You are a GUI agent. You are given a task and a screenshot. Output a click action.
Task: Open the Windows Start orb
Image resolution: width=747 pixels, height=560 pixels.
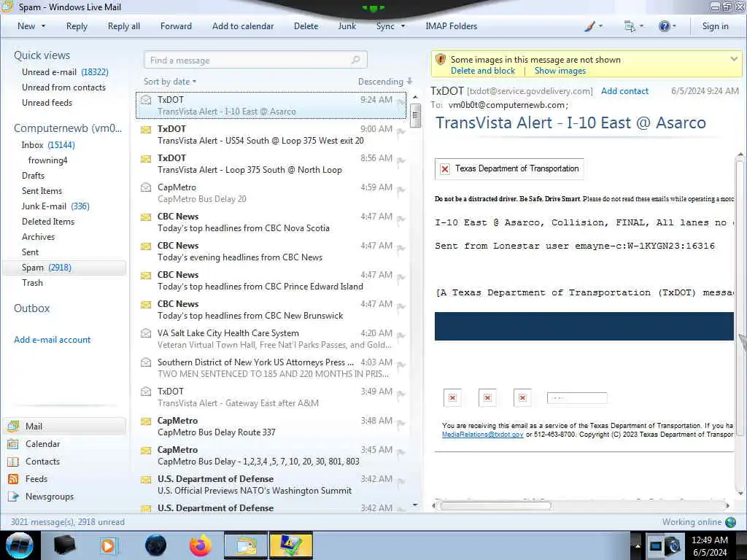[x=20, y=545]
